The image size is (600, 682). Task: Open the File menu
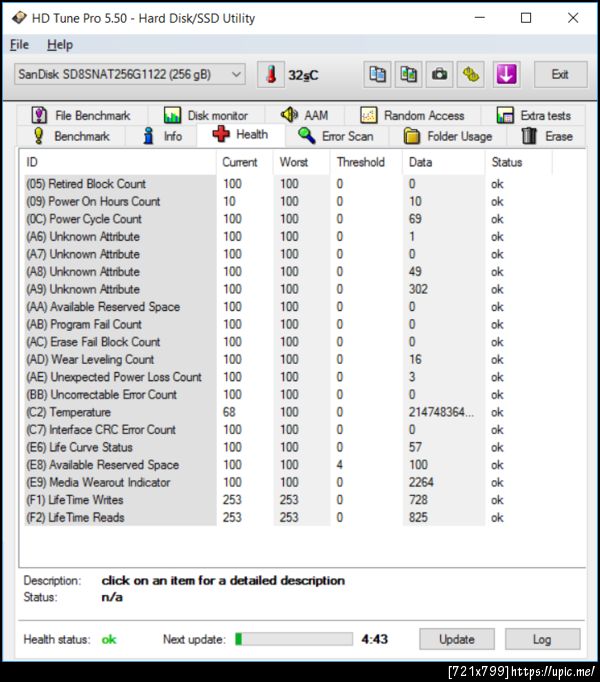pyautogui.click(x=19, y=45)
